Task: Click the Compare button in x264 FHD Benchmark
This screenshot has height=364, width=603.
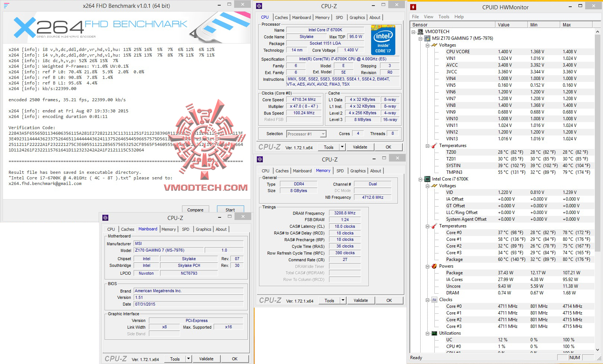Action: click(195, 210)
